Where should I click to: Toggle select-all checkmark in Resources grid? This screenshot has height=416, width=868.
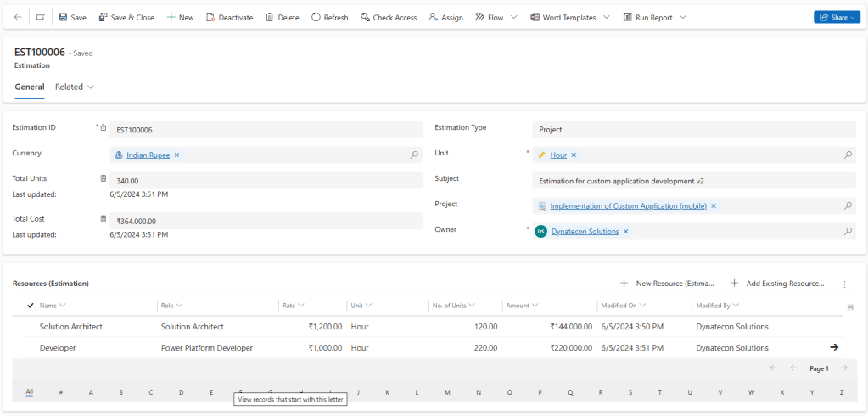pos(31,305)
